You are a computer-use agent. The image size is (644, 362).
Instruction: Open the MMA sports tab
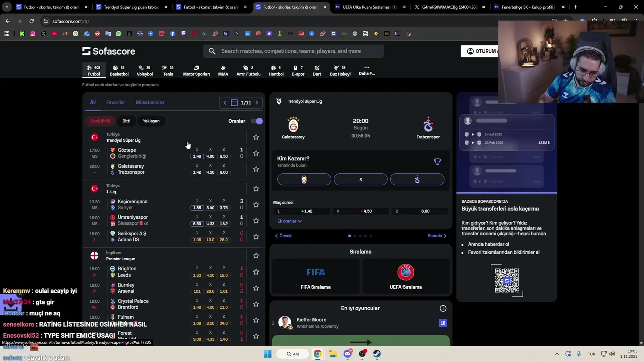click(x=223, y=71)
